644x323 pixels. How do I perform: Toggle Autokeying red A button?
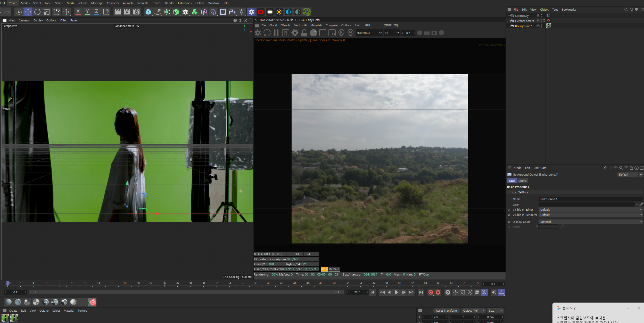(438, 292)
